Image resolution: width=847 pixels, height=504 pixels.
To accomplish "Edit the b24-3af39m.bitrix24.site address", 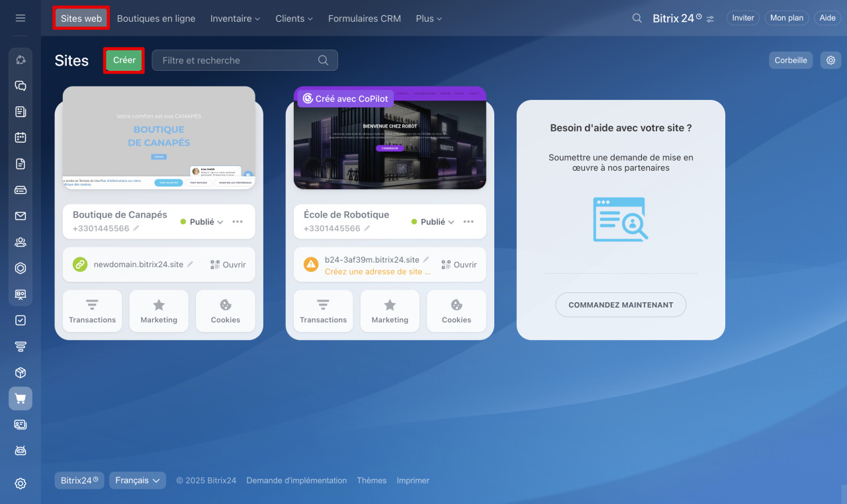I will (x=425, y=259).
